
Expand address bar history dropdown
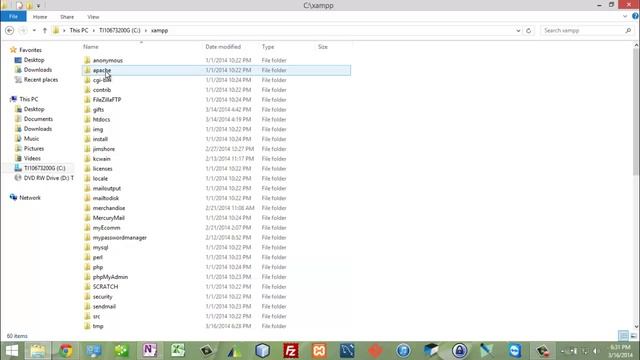[x=518, y=31]
